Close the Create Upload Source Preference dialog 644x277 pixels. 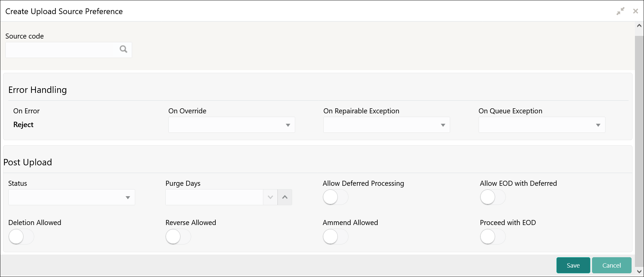tap(635, 11)
